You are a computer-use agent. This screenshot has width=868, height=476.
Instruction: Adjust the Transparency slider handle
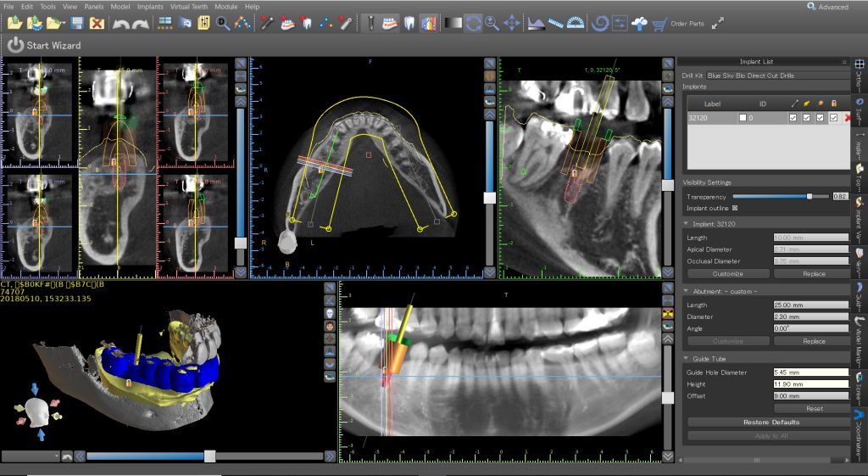coord(810,196)
